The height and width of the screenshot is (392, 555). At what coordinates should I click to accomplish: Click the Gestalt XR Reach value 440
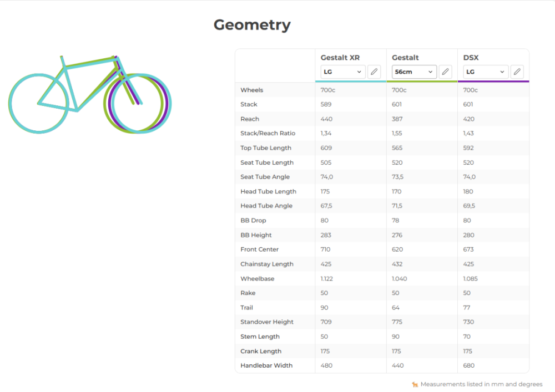326,119
